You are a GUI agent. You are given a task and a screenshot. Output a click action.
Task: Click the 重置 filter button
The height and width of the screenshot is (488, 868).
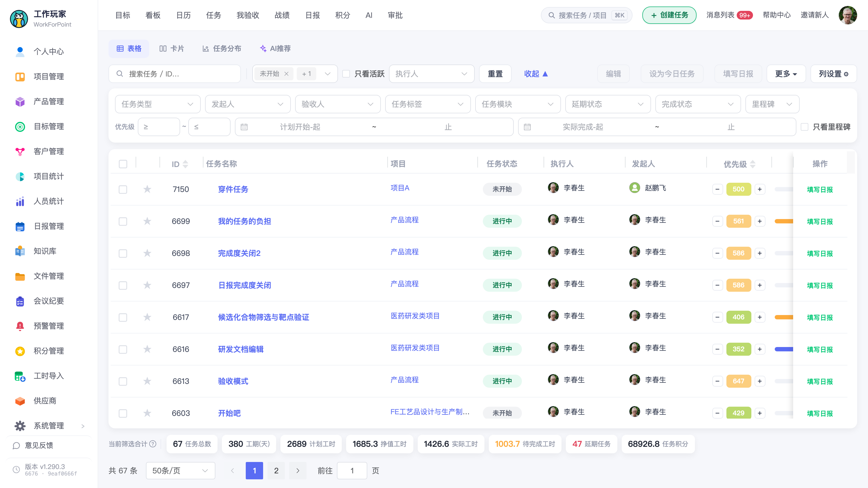495,74
